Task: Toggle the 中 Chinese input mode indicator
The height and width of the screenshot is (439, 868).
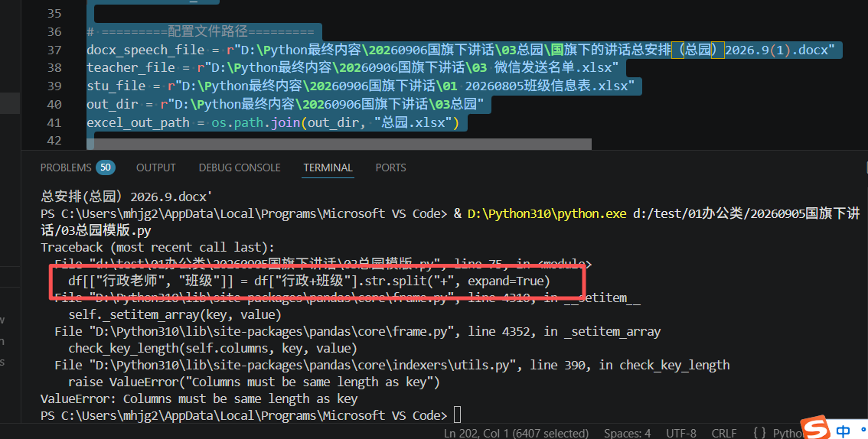Action: (x=843, y=431)
